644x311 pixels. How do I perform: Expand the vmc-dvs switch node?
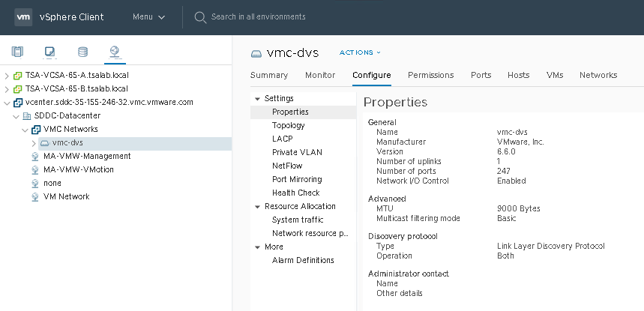pos(34,143)
